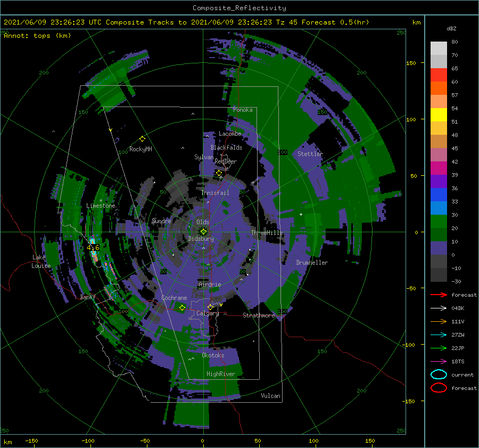Pick the light gray swatch between 80 and 70 dBZ

tap(439, 48)
